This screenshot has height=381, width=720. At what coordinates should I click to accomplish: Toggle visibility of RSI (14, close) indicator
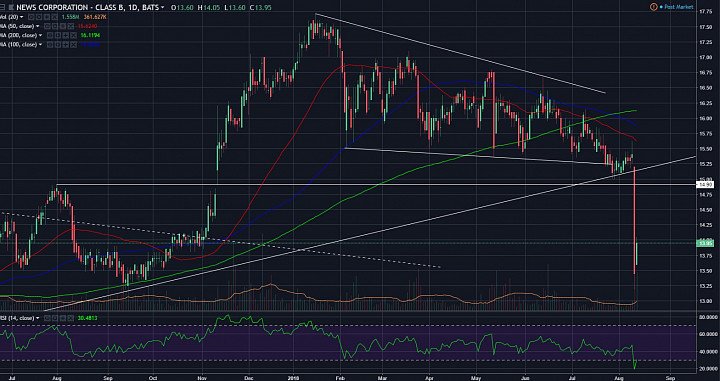[x=47, y=318]
